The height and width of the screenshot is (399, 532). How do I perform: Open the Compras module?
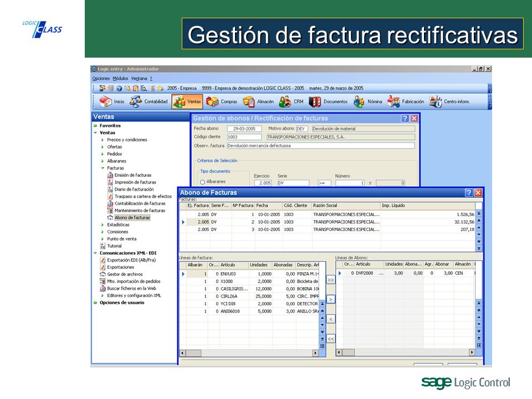click(x=222, y=101)
